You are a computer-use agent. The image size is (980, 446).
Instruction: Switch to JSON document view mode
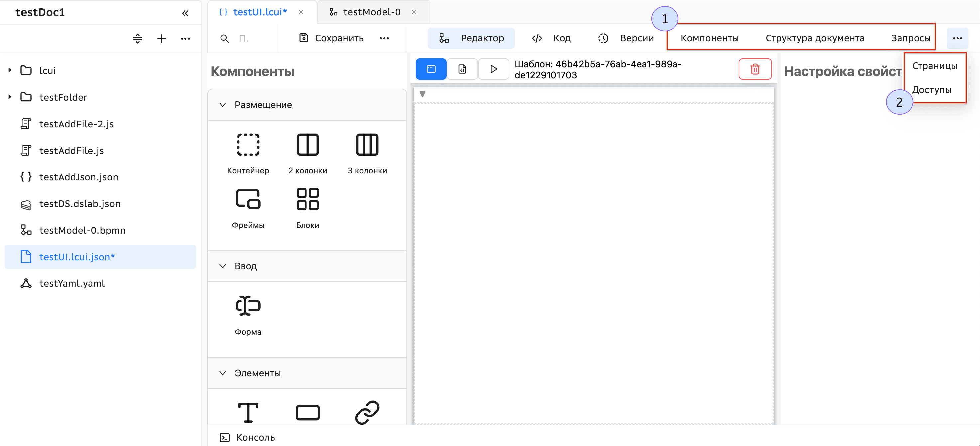(462, 69)
